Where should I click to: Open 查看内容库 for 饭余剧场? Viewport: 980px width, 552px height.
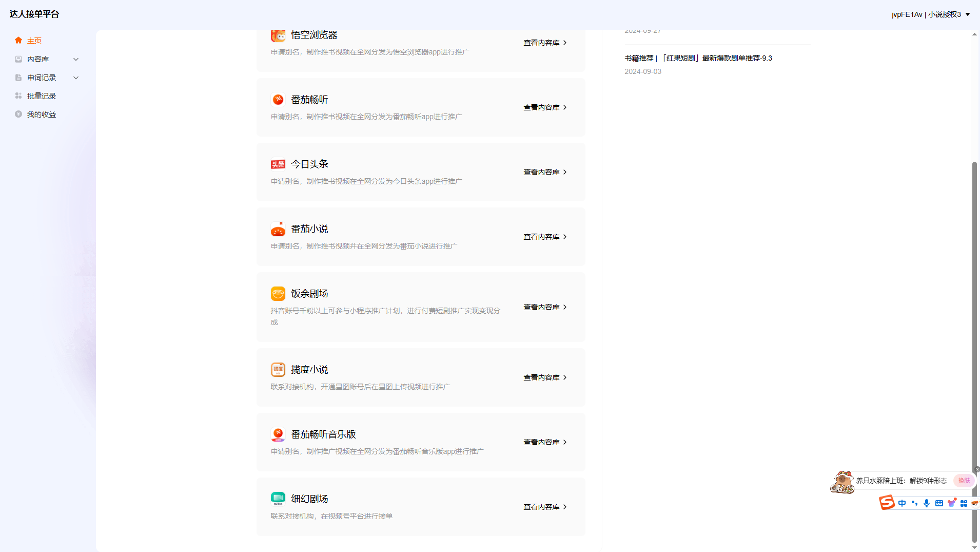545,307
